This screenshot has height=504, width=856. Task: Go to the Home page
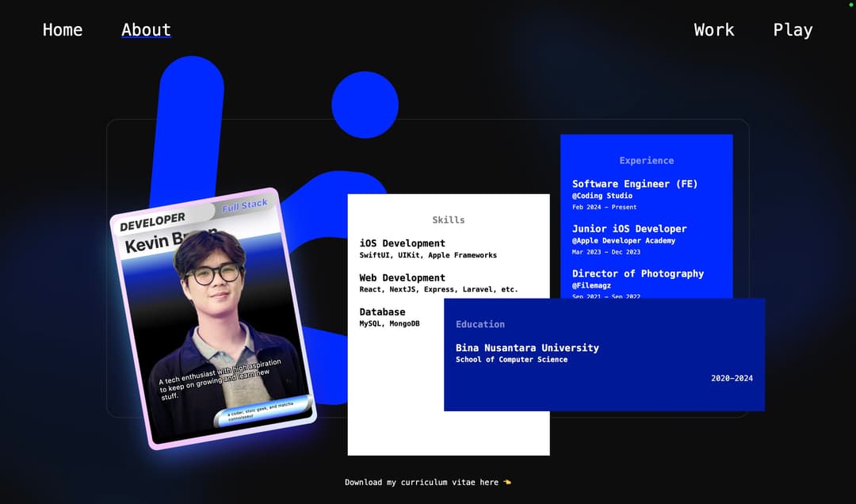point(63,29)
